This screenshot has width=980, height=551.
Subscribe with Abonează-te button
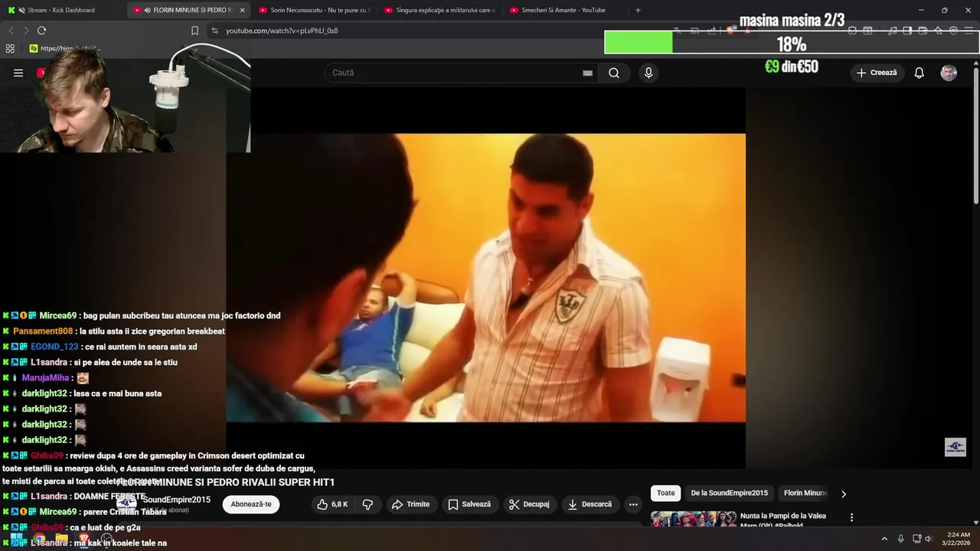251,504
